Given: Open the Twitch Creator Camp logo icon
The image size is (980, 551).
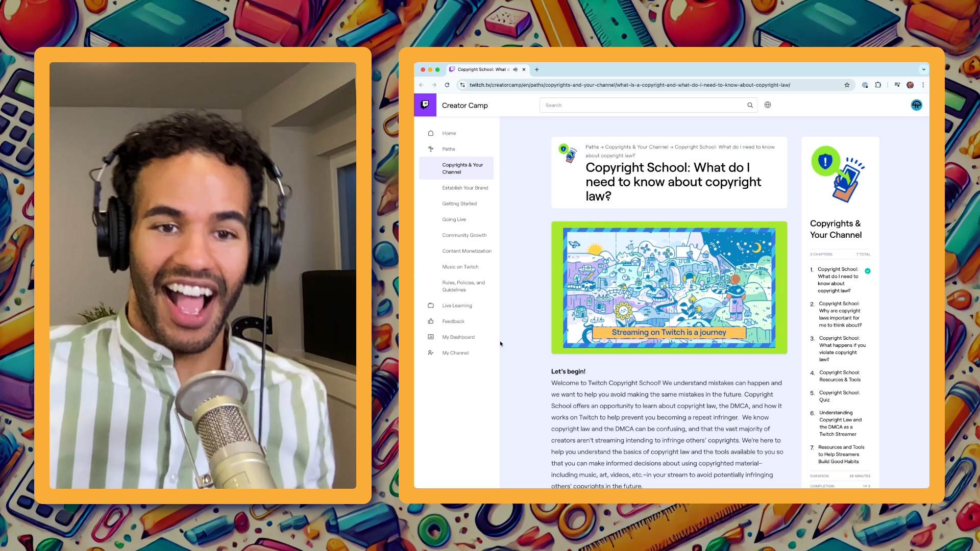Looking at the screenshot, I should 425,105.
